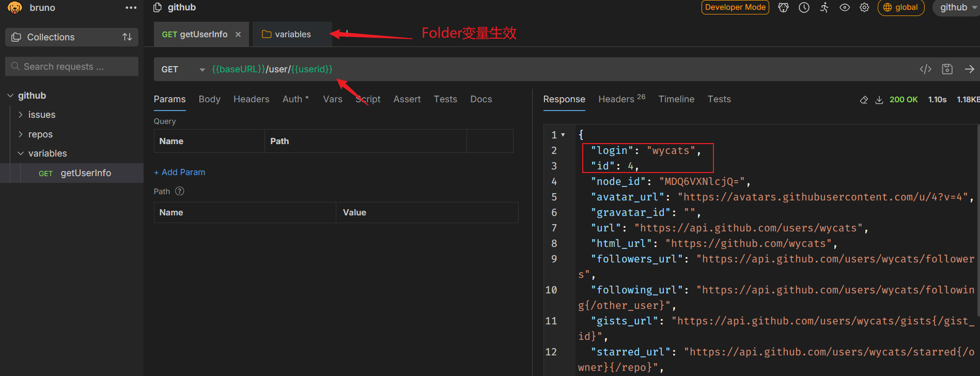Click the github title in the header

tap(182, 7)
